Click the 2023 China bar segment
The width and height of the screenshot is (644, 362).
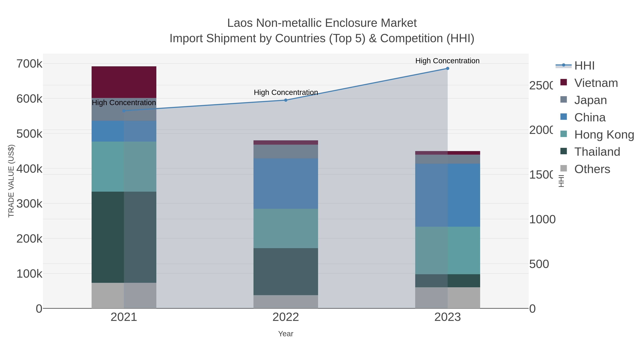(448, 195)
